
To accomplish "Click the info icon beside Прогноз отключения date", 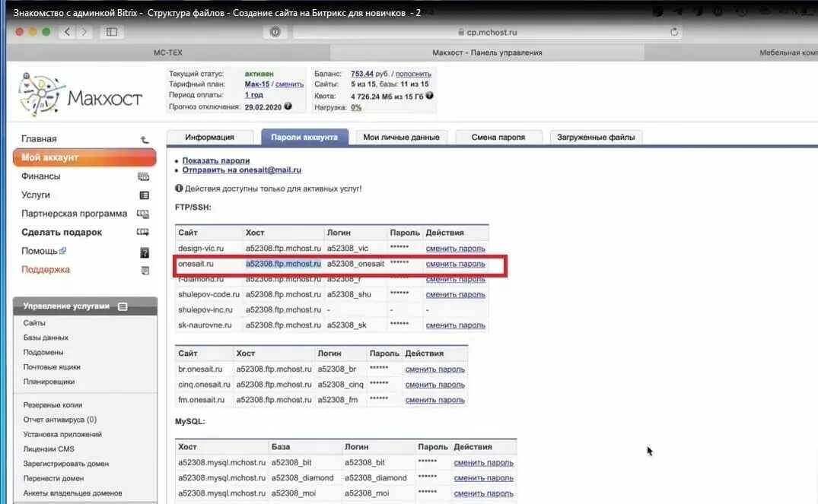I will 288,106.
